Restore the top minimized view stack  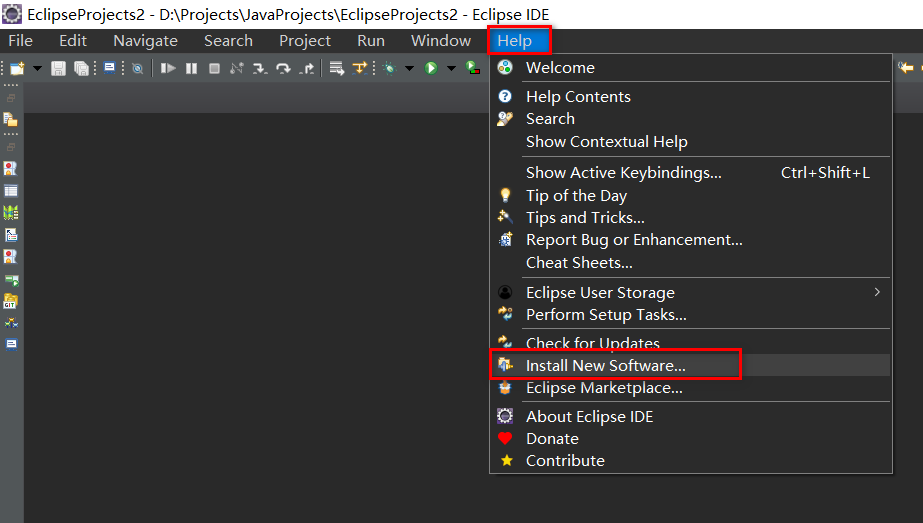(x=11, y=98)
